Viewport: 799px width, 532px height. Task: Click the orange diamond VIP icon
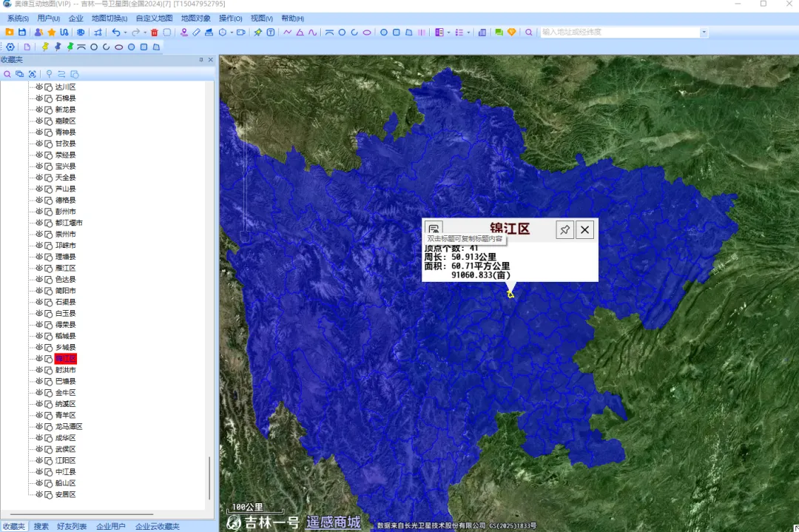512,32
